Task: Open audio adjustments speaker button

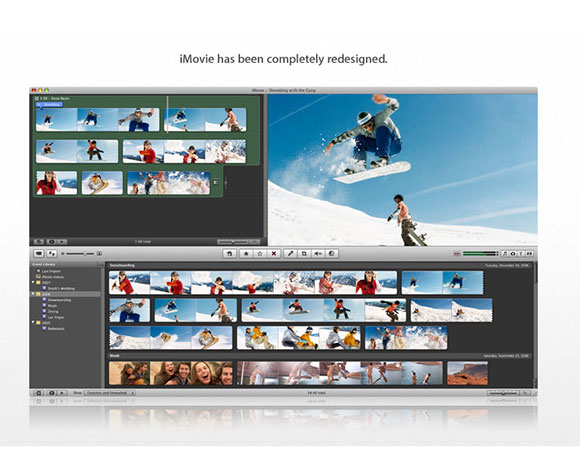Action: 318,254
